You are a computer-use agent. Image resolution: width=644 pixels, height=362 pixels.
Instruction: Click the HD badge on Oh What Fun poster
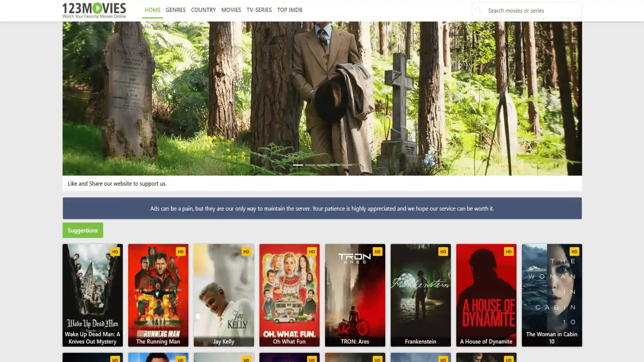tap(312, 251)
